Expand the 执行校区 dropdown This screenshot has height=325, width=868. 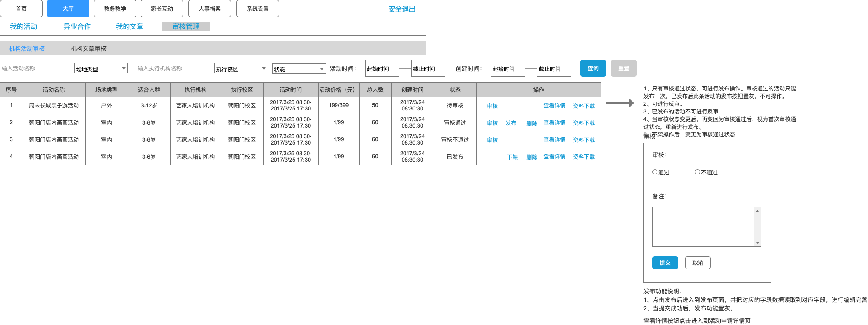(x=241, y=68)
